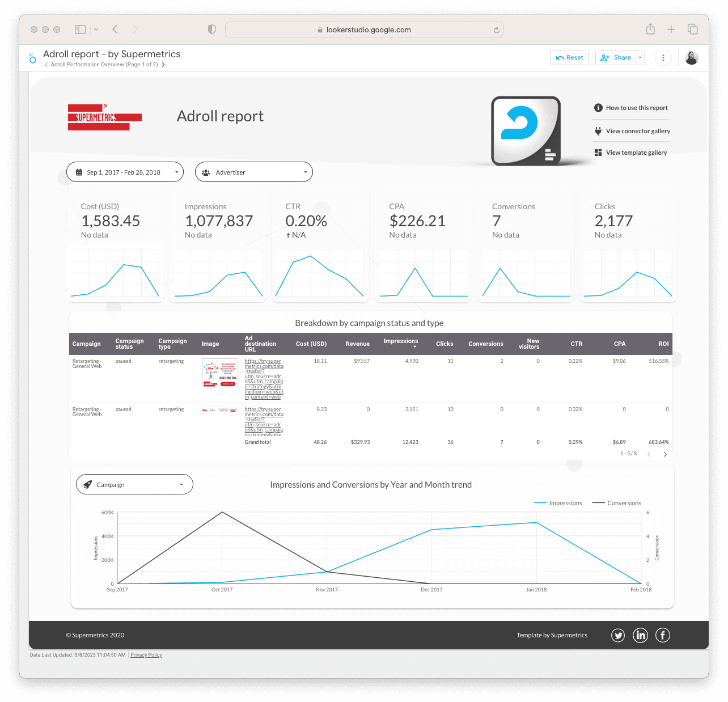Click the Looker Studio logo icon

click(x=33, y=58)
